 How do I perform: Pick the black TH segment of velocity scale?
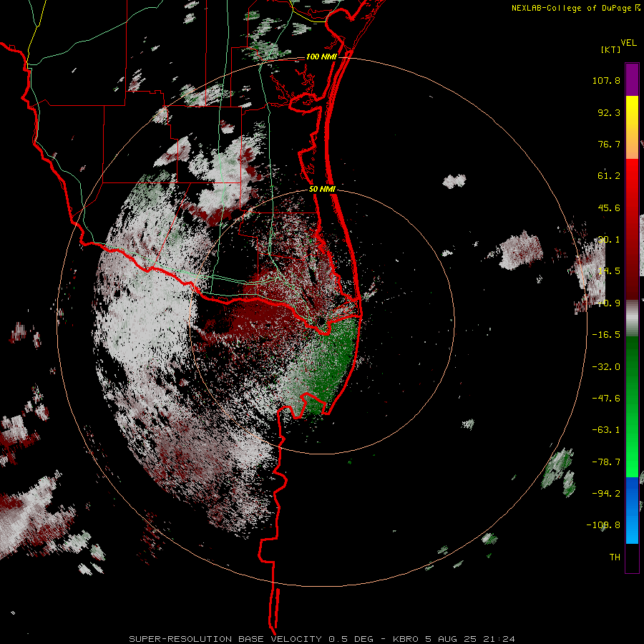pos(632,557)
